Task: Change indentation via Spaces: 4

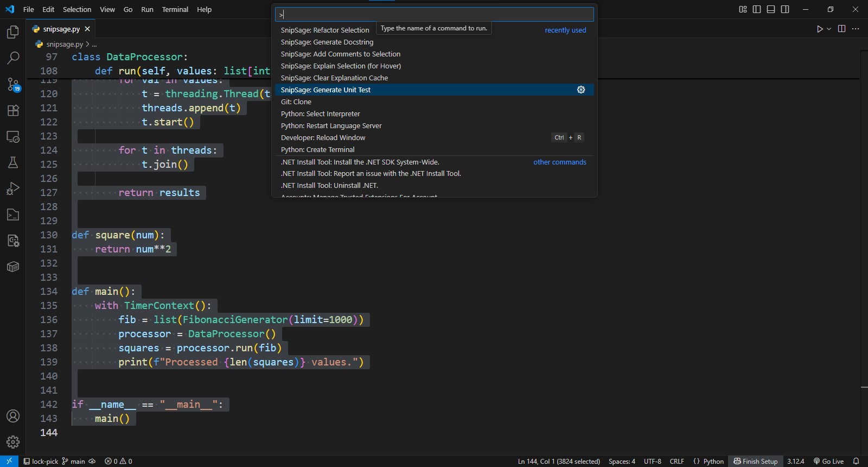Action: click(622, 461)
